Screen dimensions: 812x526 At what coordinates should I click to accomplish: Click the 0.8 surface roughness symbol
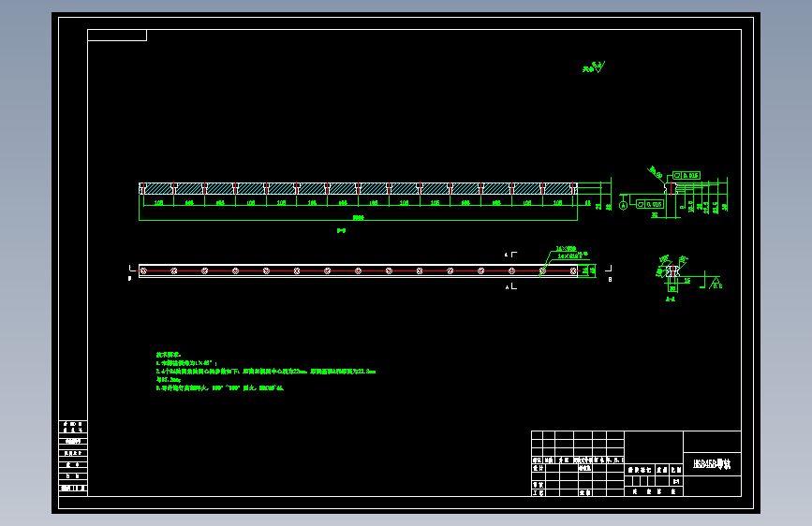click(716, 284)
